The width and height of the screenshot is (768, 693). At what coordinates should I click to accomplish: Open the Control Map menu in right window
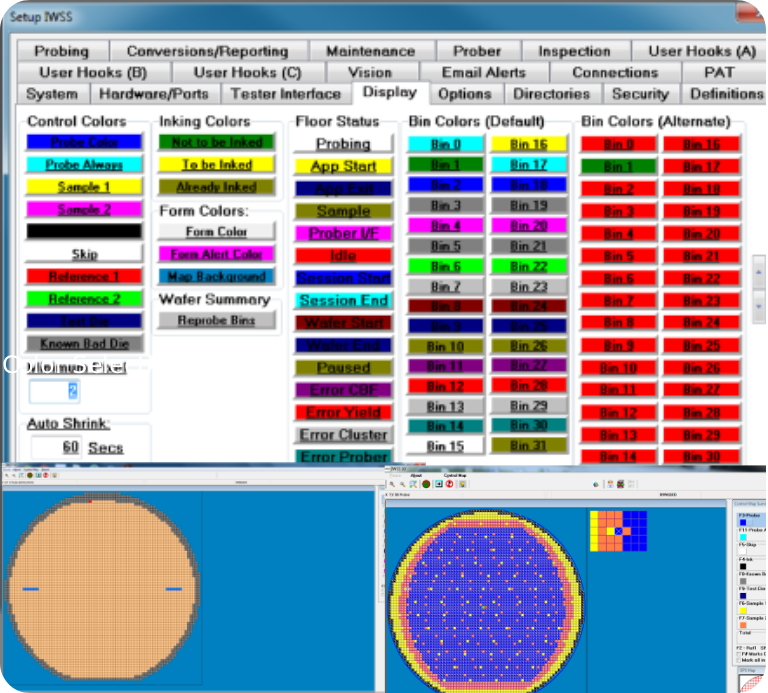point(455,475)
